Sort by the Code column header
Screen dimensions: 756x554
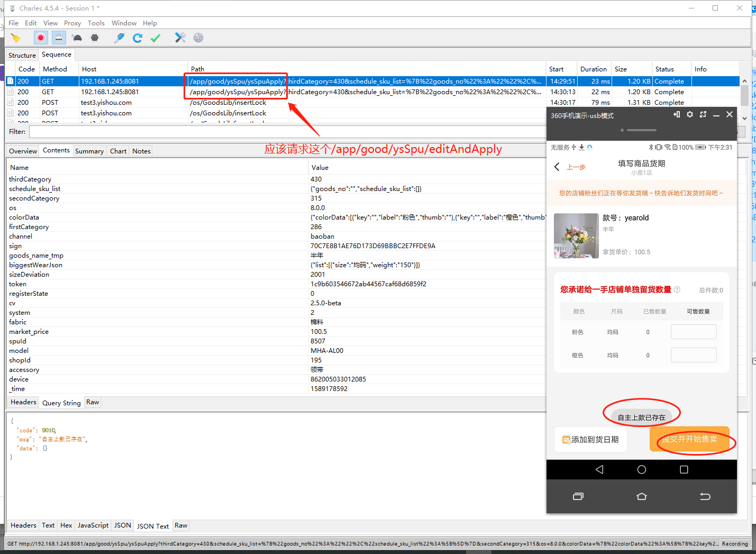[26, 69]
